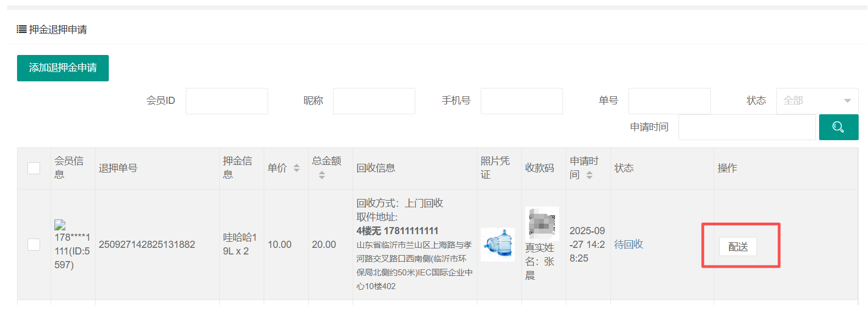Click the 单号 input box
Image resolution: width=868 pixels, height=310 pixels.
click(x=669, y=101)
